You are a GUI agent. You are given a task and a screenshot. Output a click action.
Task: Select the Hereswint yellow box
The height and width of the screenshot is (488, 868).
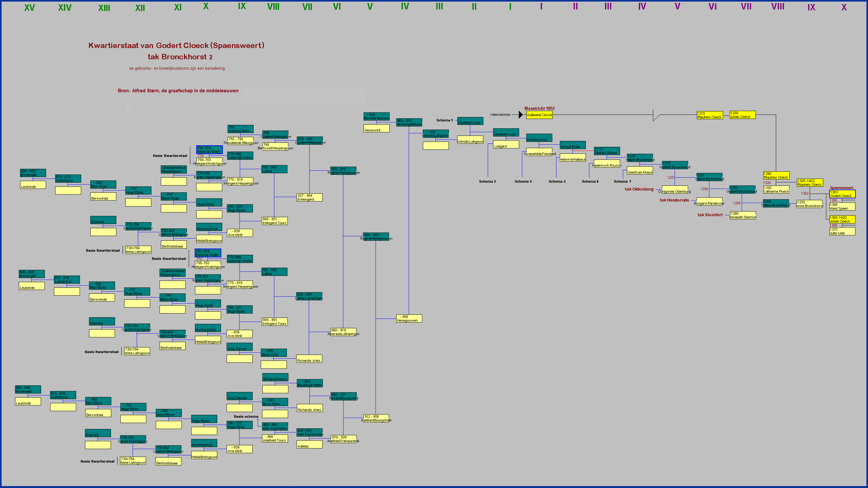click(x=376, y=128)
